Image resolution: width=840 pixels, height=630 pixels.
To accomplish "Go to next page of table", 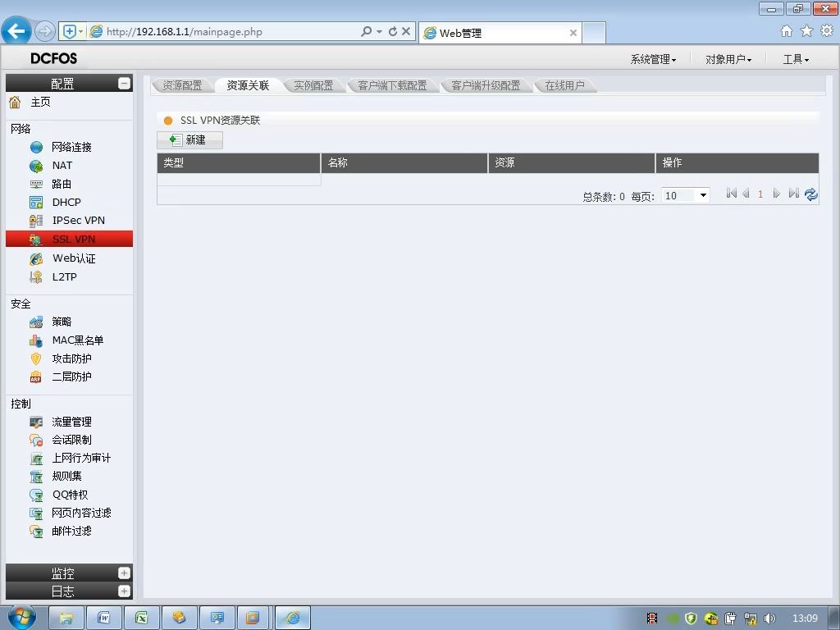I will 776,194.
